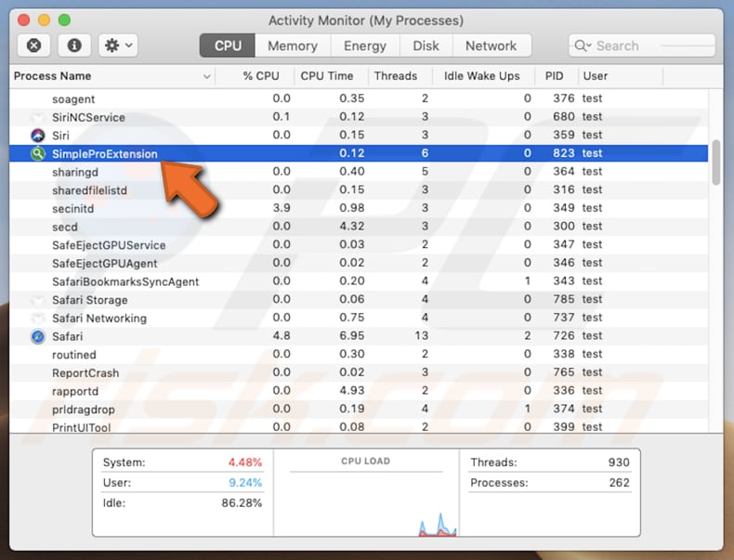Viewport: 734px width, 560px height.
Task: Click the 6.95 CPU Time value
Action: pos(351,336)
